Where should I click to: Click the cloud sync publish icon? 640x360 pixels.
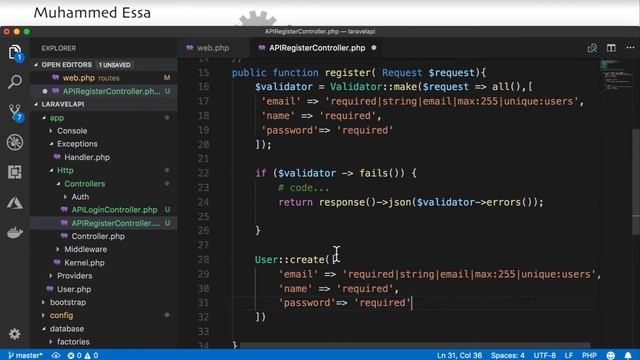[x=56, y=355]
